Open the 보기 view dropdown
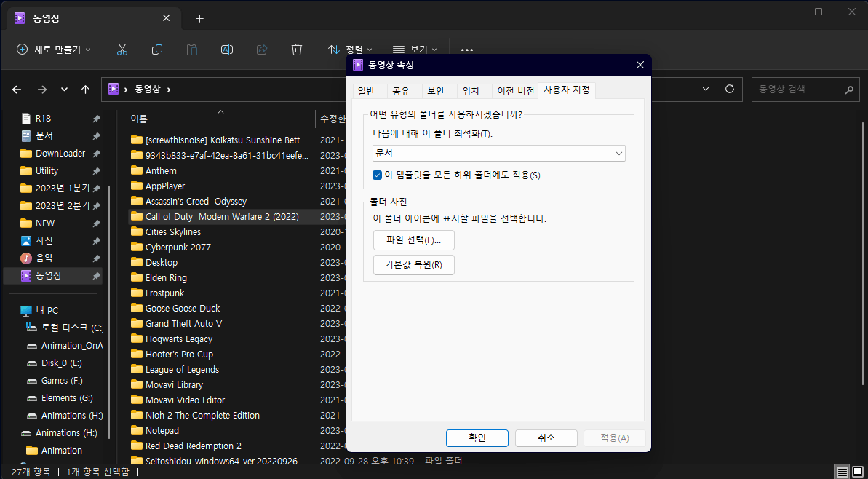The width and height of the screenshot is (868, 479). (415, 50)
